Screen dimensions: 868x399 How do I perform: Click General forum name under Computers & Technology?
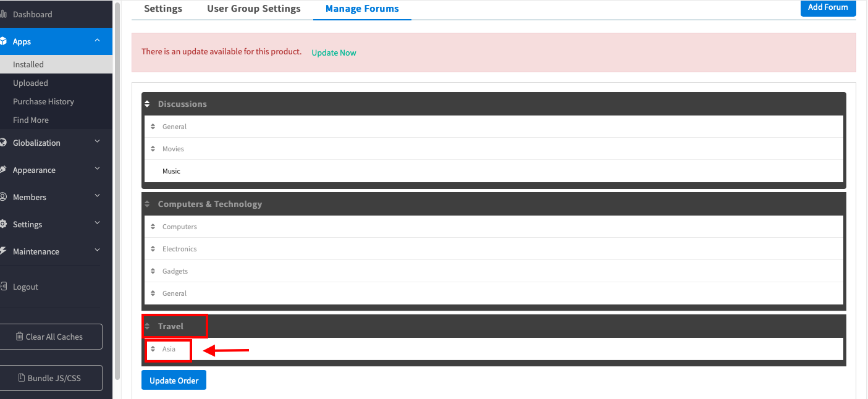coord(174,293)
